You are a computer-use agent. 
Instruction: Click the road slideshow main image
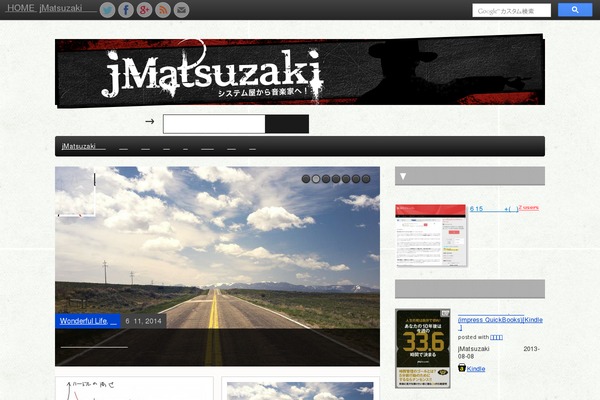click(217, 266)
